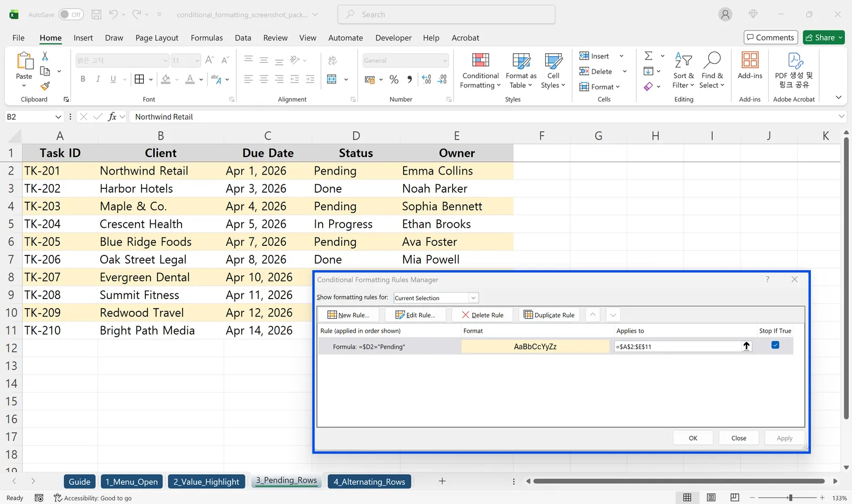Click the horizontal scrollbar

[x=679, y=481]
